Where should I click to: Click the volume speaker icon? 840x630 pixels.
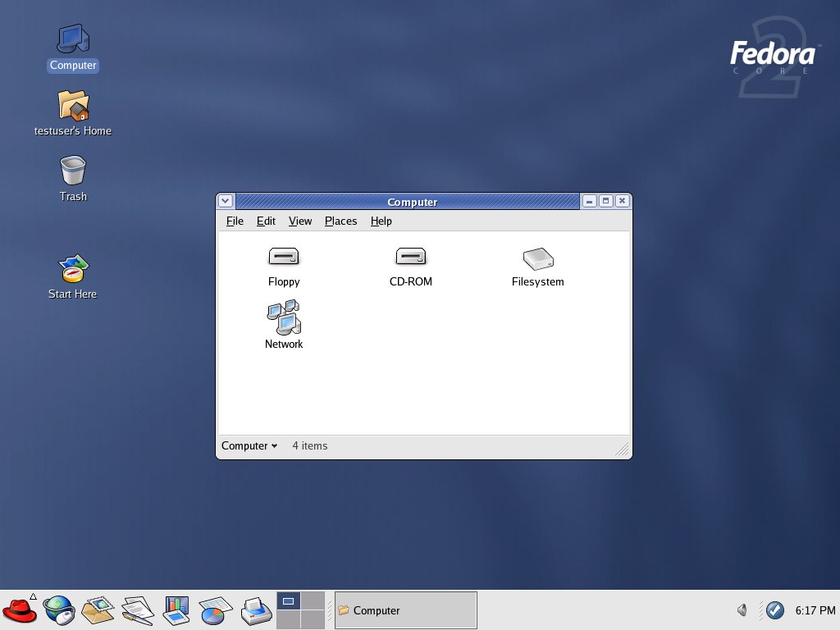742,610
